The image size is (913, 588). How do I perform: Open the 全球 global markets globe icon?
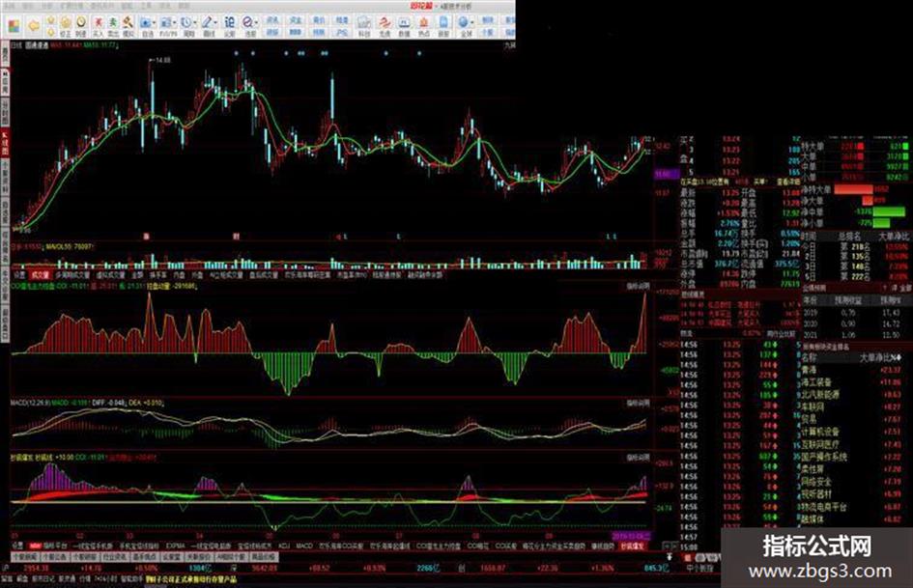466,27
